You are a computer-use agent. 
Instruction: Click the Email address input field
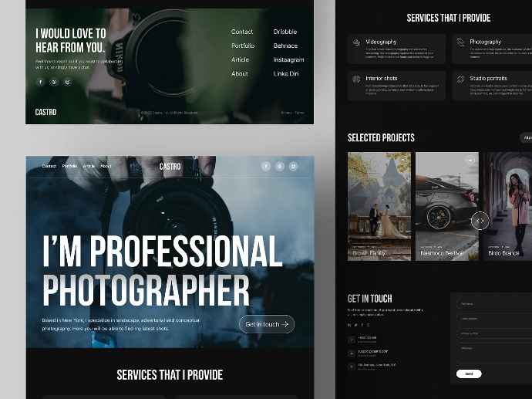click(494, 319)
